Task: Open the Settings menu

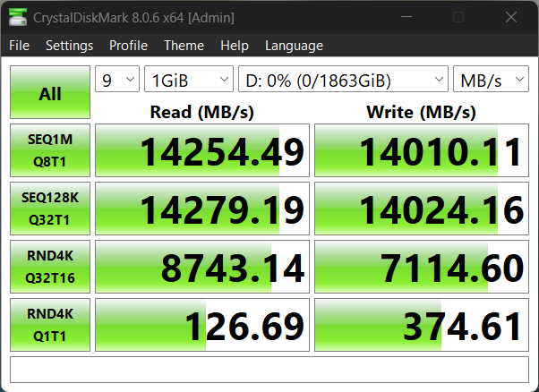Action: coord(70,46)
